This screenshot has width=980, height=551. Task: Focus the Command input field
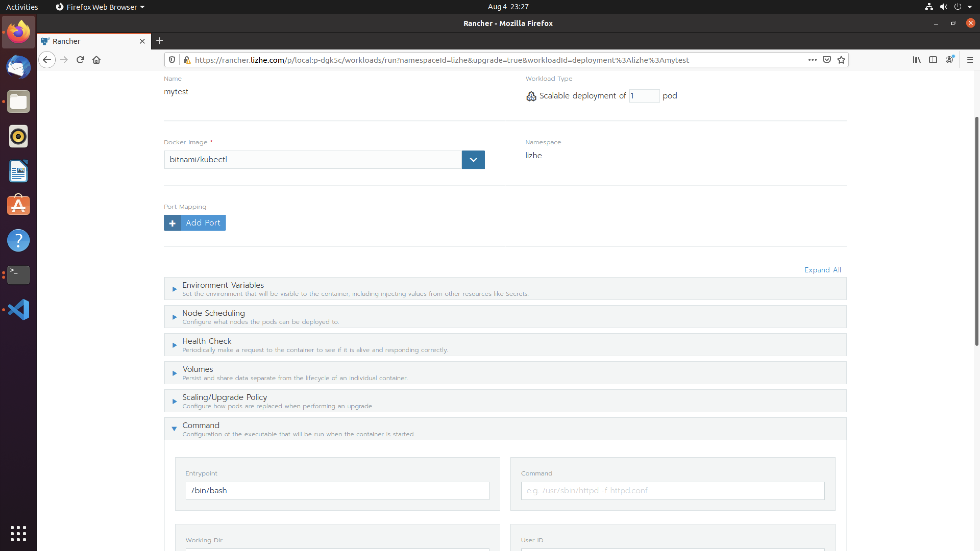click(673, 491)
